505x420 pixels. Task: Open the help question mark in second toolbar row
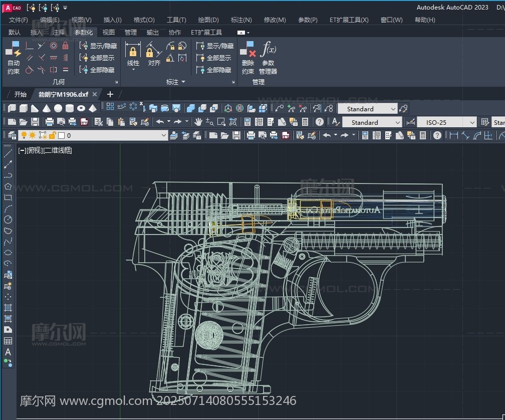[319, 122]
